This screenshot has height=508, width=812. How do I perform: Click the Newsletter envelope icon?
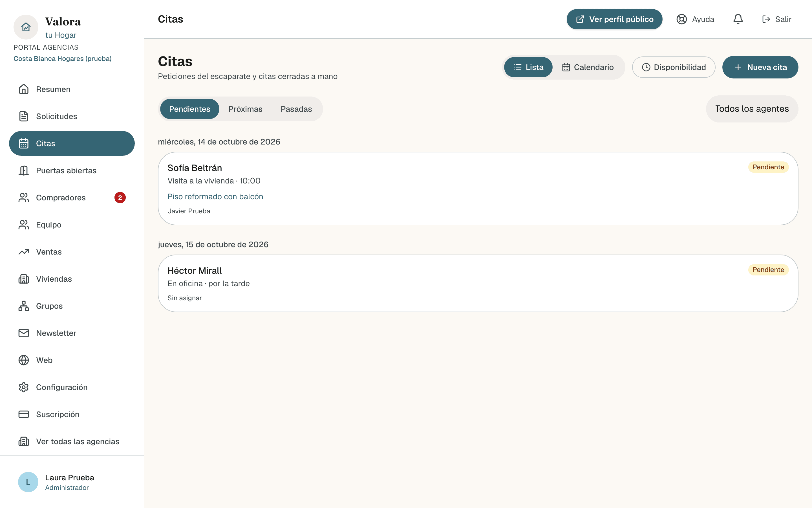23,333
